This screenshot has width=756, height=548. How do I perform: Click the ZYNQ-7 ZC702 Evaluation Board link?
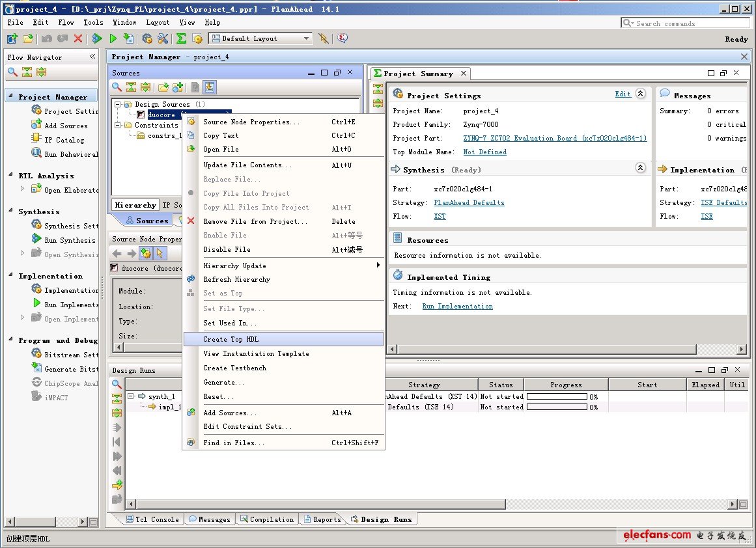555,138
